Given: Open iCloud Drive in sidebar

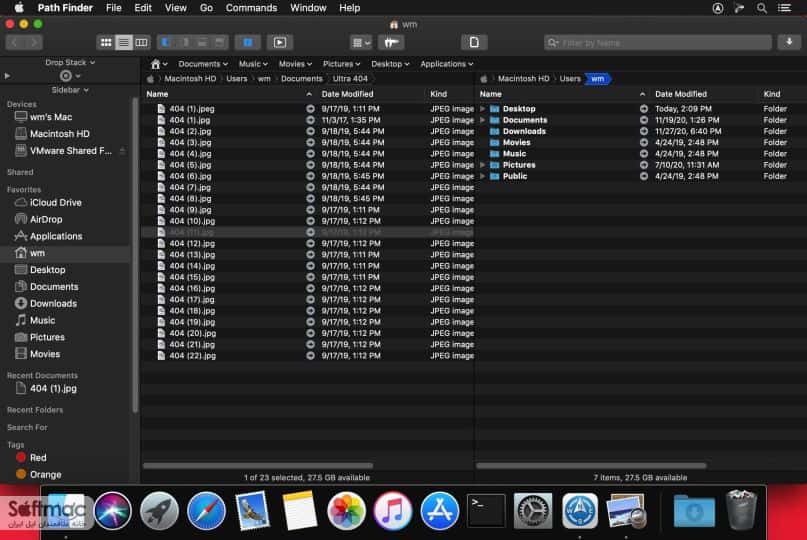Looking at the screenshot, I should click(56, 203).
